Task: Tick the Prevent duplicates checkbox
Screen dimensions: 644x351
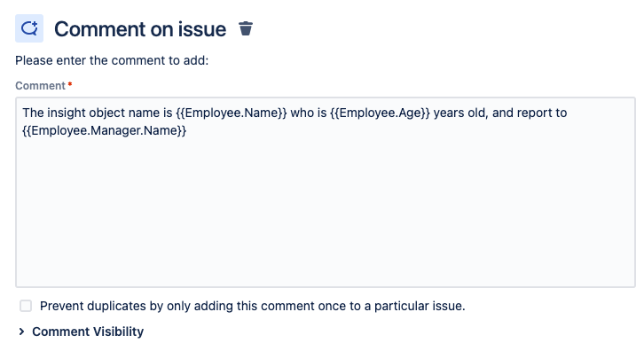Action: (26, 306)
